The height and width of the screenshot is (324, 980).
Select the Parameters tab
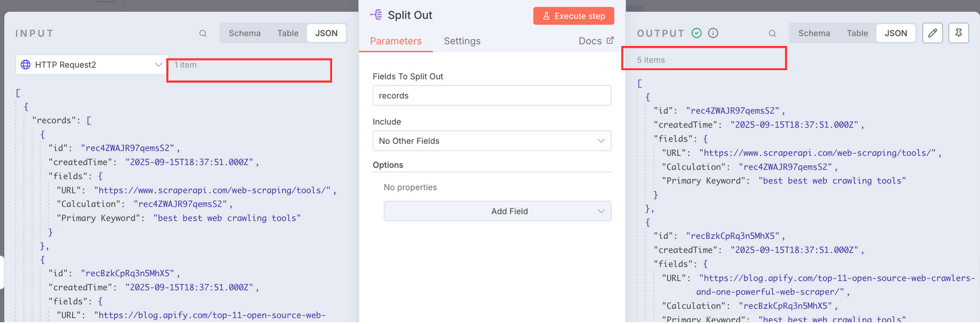(x=396, y=41)
